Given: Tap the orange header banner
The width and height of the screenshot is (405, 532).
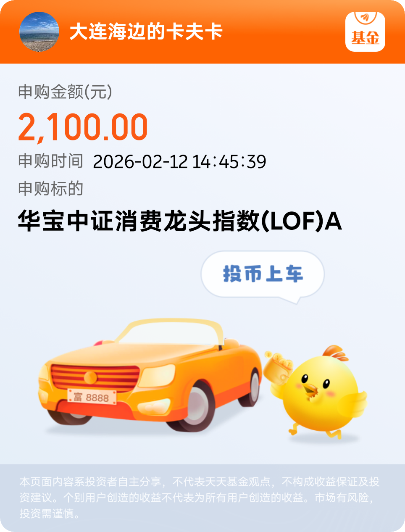Looking at the screenshot, I should click(202, 32).
